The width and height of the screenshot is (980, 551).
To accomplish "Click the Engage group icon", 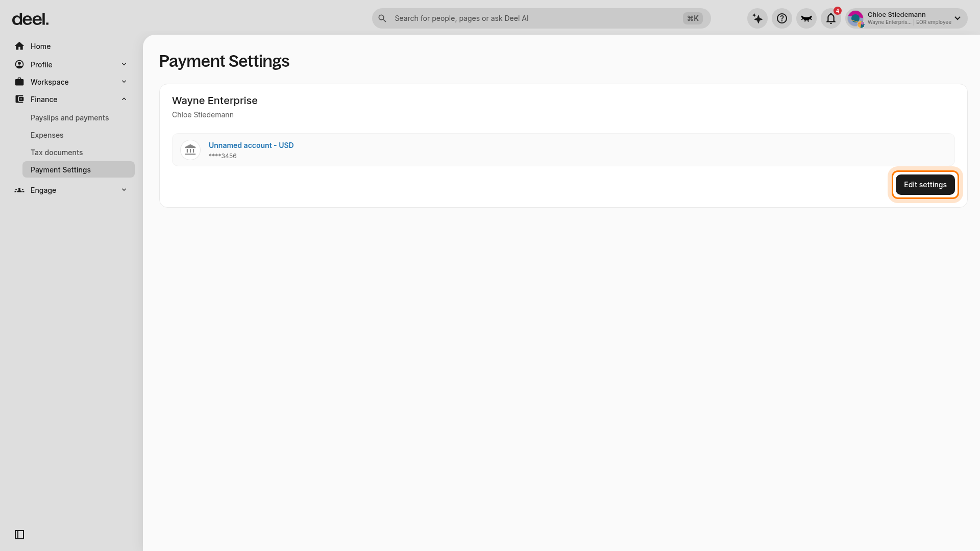I will (19, 190).
